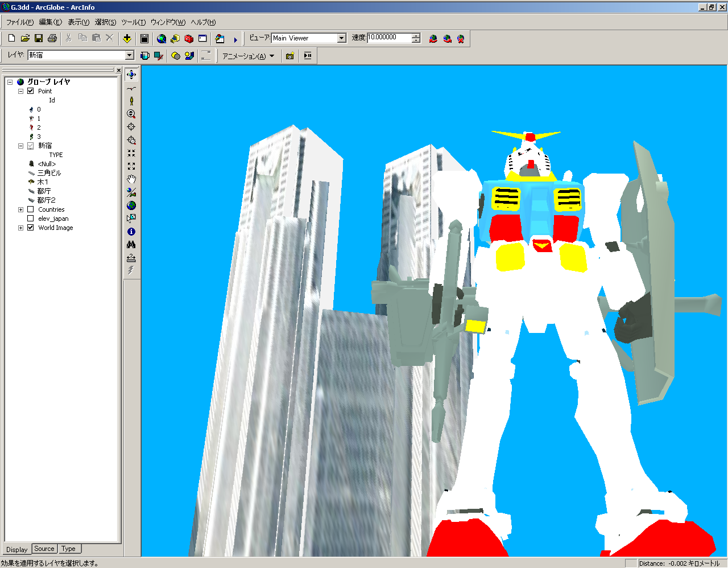
Task: Collapse the グローブ レイヤ root node
Action: point(10,82)
